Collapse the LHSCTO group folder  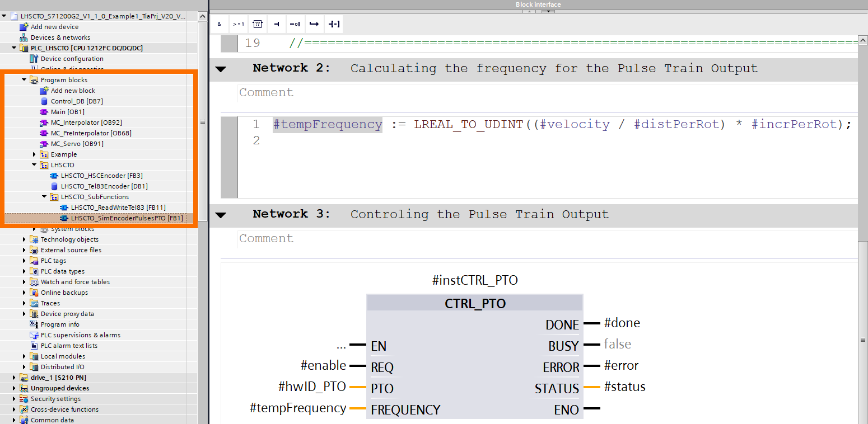[x=34, y=165]
